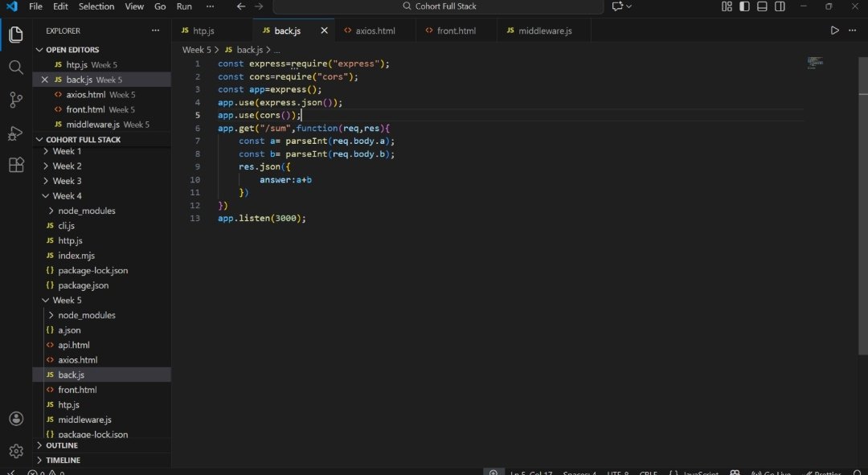
Task: Click the notifications bell in status bar
Action: click(x=858, y=473)
